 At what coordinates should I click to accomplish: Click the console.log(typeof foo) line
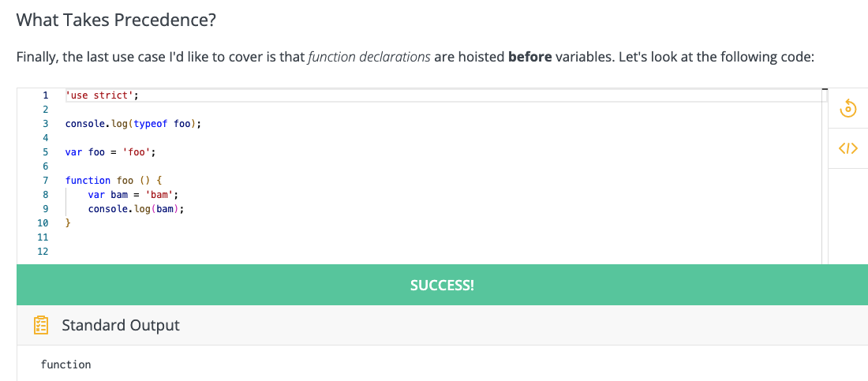tap(133, 124)
